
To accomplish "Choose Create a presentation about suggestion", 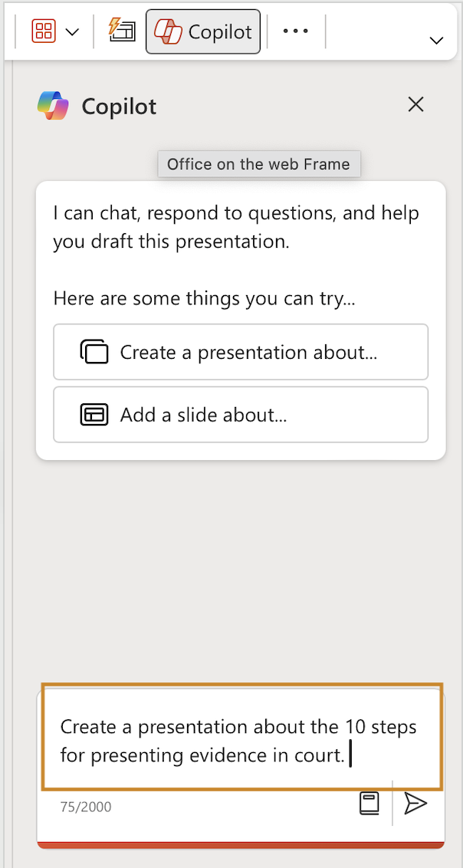I will [x=241, y=352].
